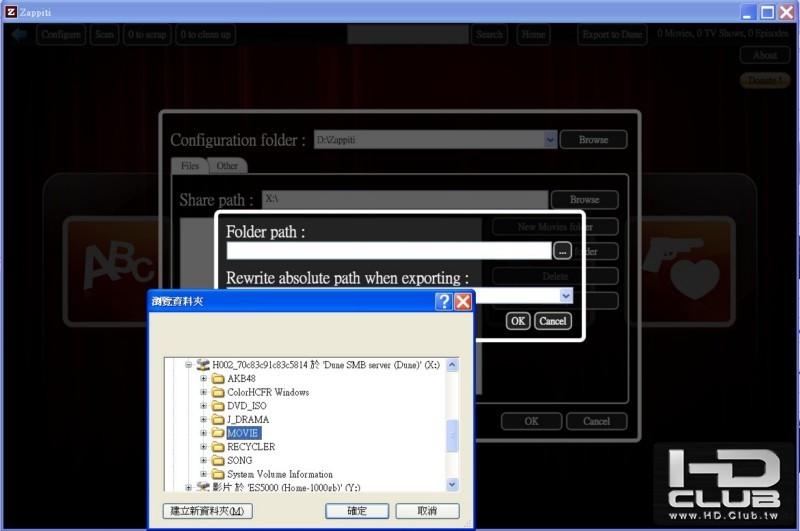This screenshot has height=531, width=800.
Task: Click the DVD_ISO folder icon
Action: click(218, 406)
